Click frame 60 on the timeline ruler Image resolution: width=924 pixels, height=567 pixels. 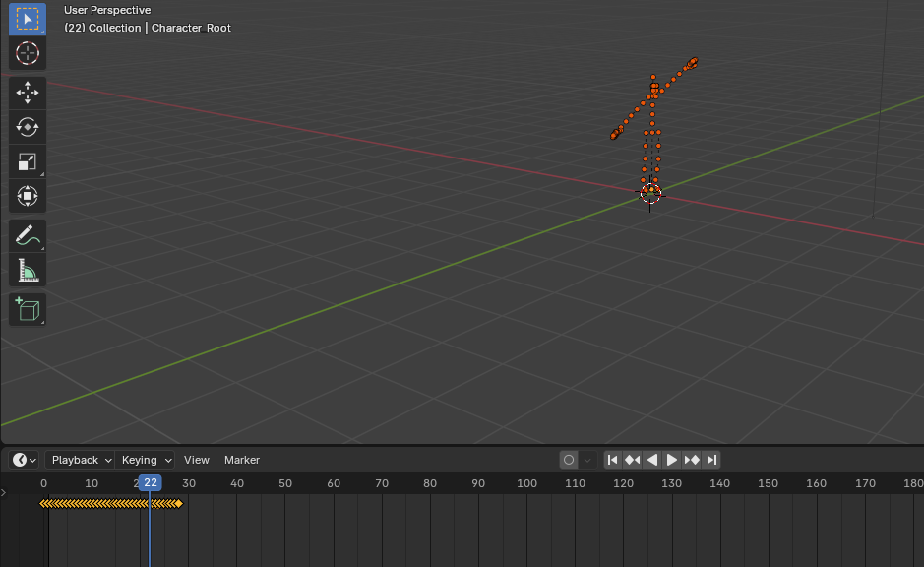point(333,483)
